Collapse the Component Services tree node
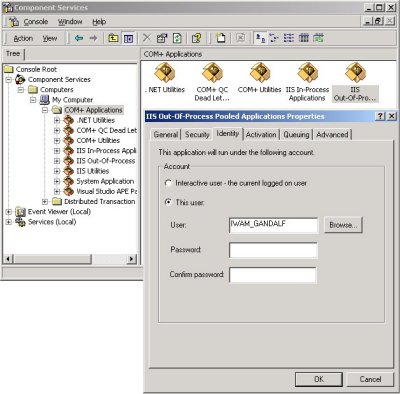This screenshot has width=400, height=394. (x=9, y=79)
